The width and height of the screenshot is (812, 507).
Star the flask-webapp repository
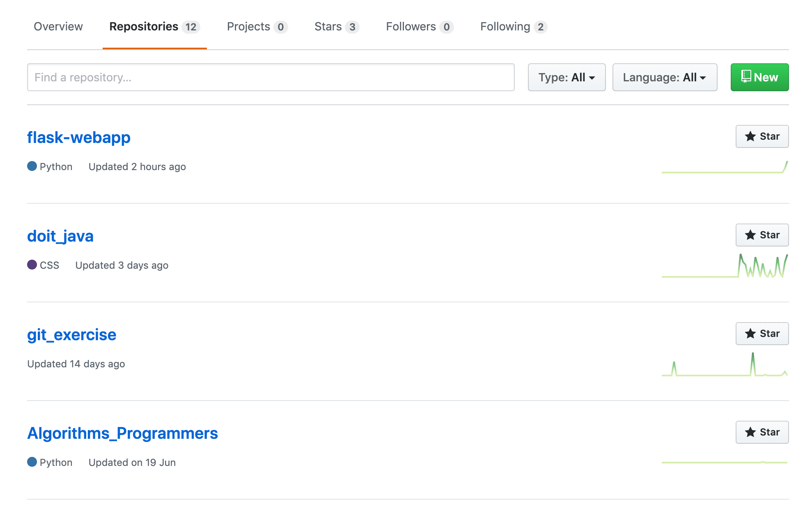click(x=762, y=136)
